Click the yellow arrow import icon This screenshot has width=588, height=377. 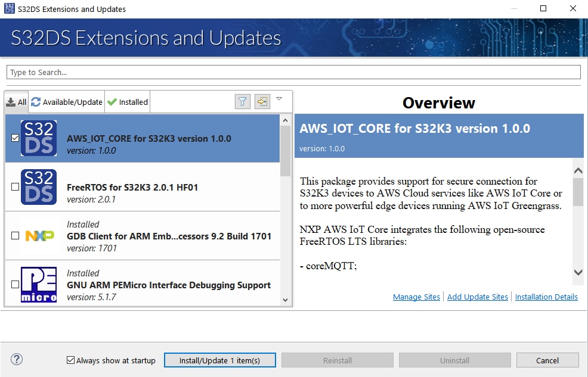[x=262, y=102]
